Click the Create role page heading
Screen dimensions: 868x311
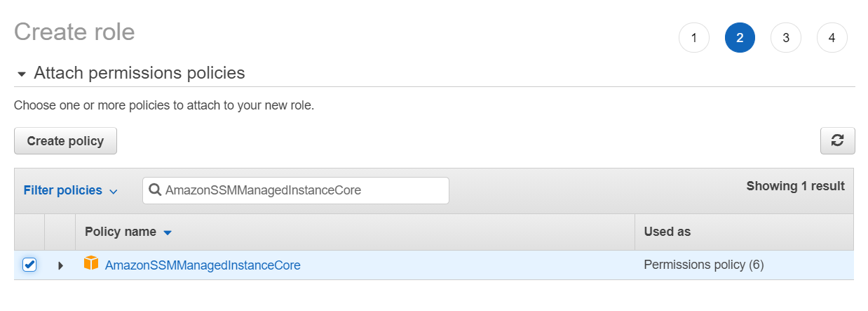pyautogui.click(x=74, y=32)
